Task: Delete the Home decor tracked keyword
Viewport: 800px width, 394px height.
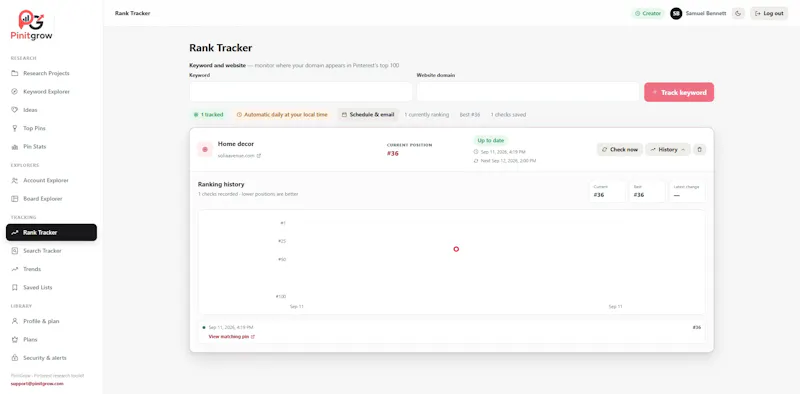Action: click(x=699, y=150)
